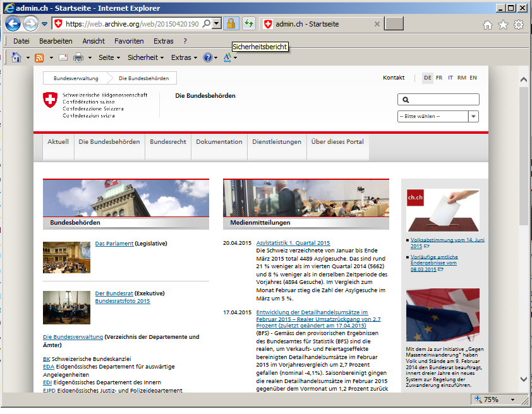This screenshot has height=414, width=532.
Task: Open the Extras menu in menu bar
Action: pos(164,41)
